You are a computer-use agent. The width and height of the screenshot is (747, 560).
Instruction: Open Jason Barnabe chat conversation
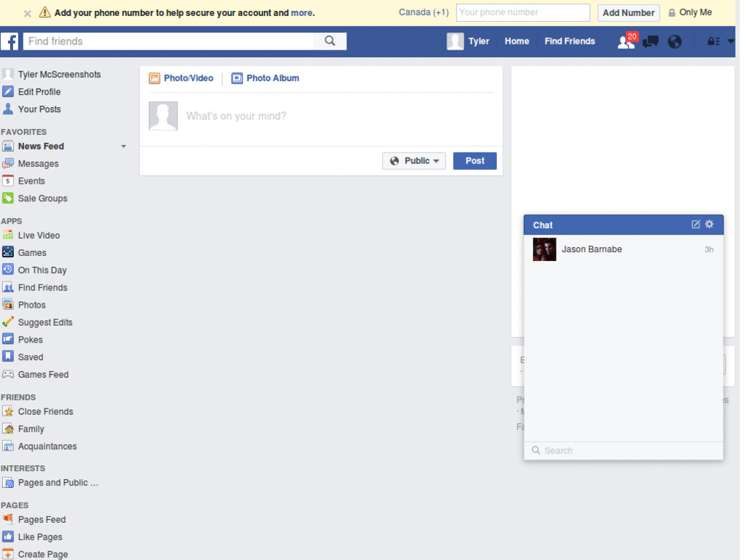(623, 249)
